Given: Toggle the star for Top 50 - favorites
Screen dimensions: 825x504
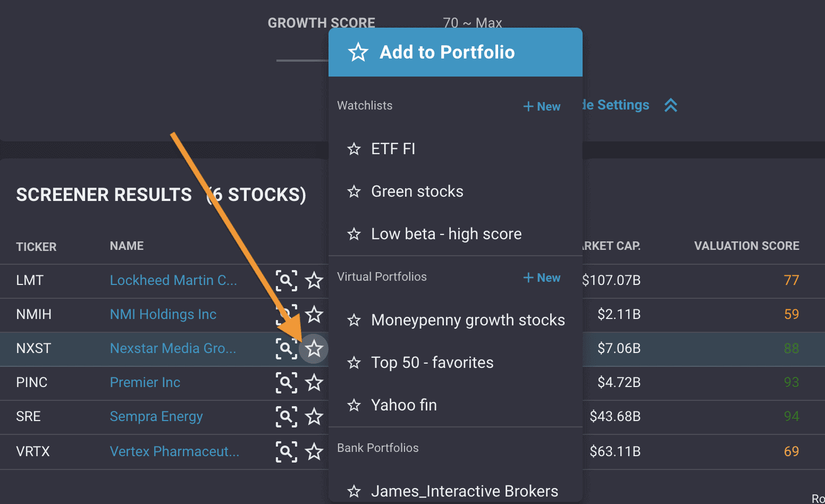Looking at the screenshot, I should tap(354, 363).
